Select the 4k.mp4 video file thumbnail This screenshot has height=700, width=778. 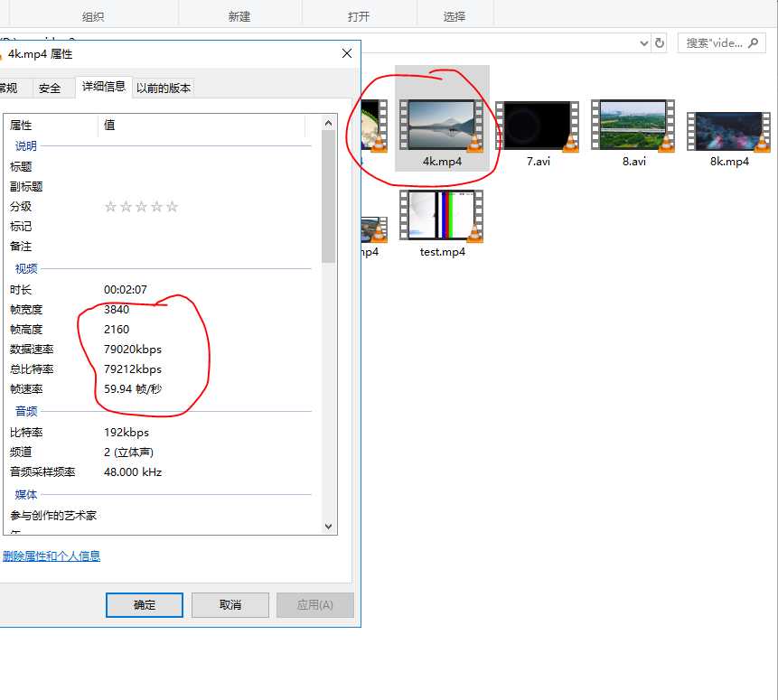(441, 126)
